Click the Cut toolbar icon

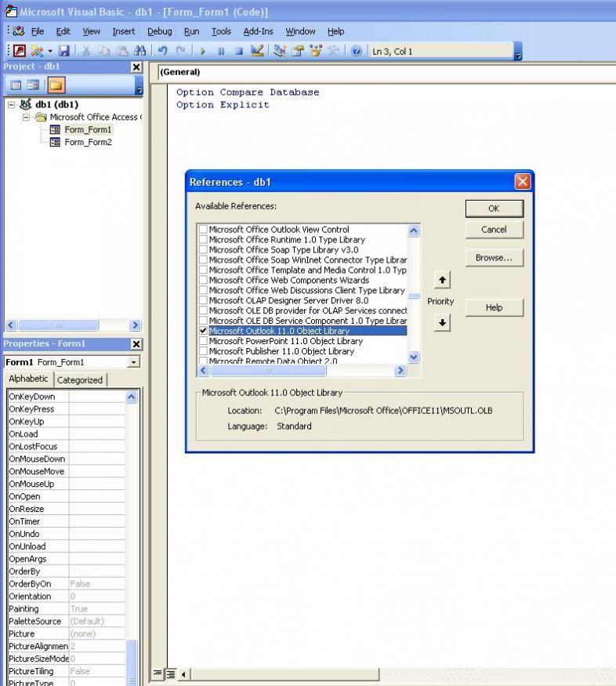[86, 51]
